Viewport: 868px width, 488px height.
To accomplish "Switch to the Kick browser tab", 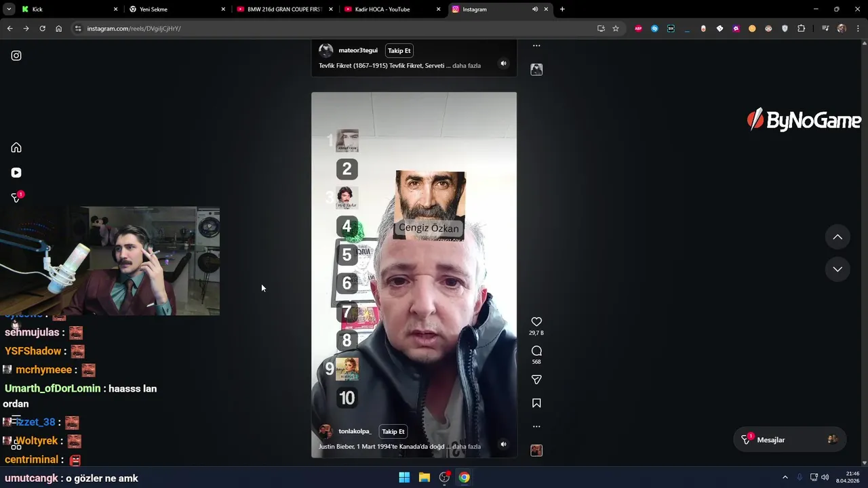I will tap(68, 9).
